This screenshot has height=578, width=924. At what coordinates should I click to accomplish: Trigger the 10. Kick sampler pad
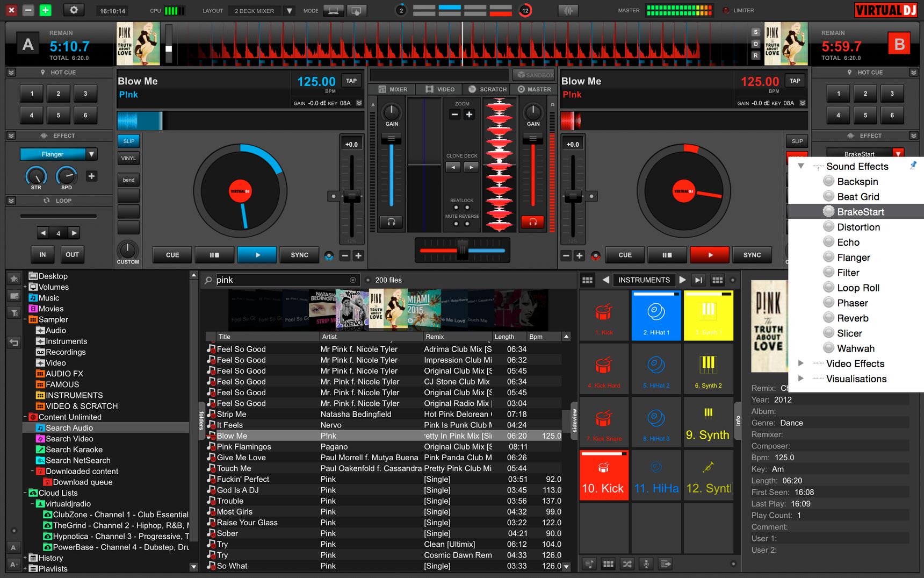tap(604, 475)
